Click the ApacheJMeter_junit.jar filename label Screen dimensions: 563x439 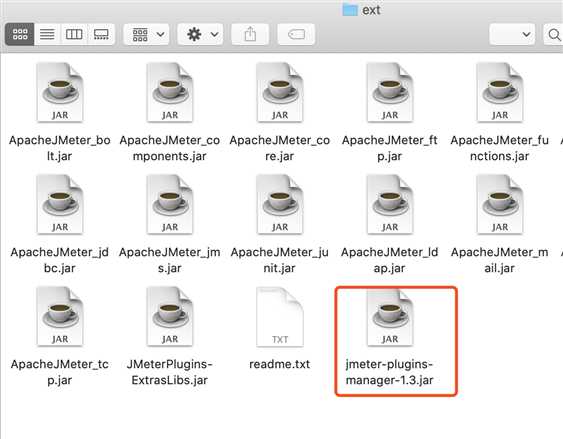point(280,260)
